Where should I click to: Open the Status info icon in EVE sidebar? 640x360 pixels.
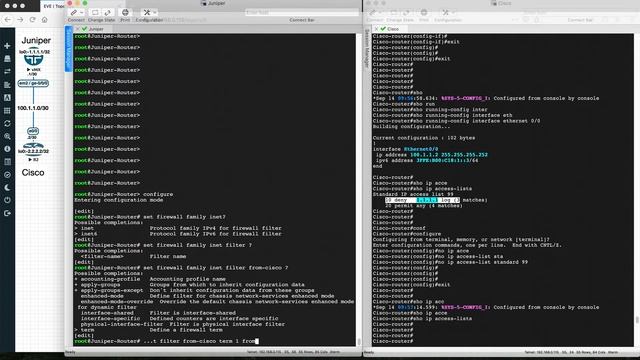coord(7,149)
